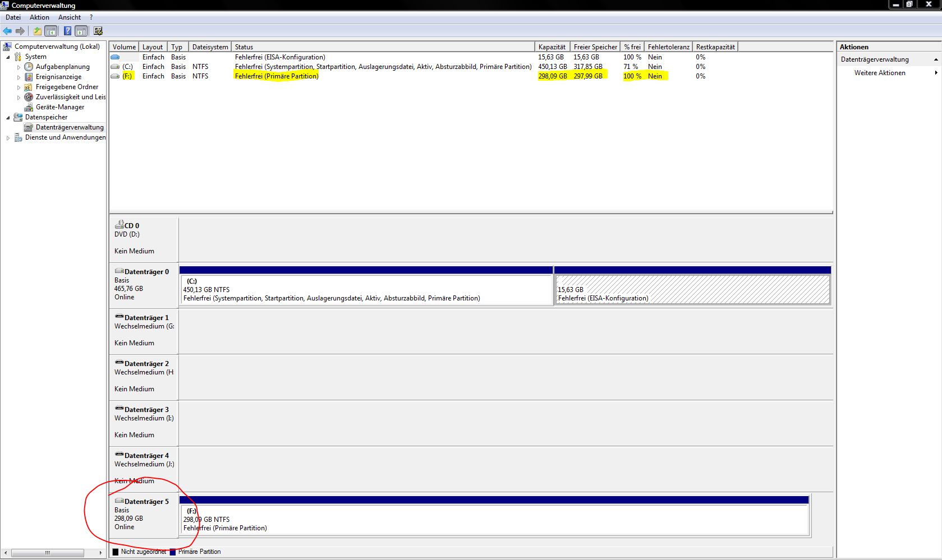Viewport: 942px width, 560px height.
Task: Click the Computerverwaltung (Lokal) root icon
Action: tap(7, 47)
